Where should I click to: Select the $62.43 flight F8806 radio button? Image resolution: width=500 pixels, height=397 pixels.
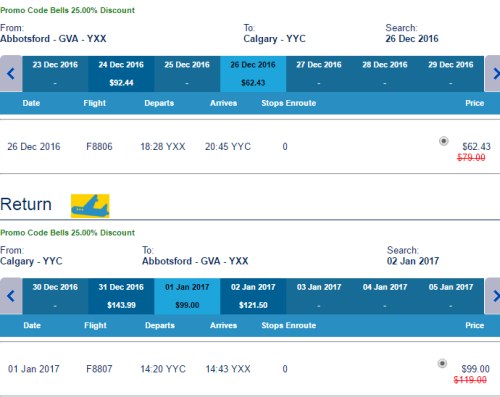coord(443,141)
